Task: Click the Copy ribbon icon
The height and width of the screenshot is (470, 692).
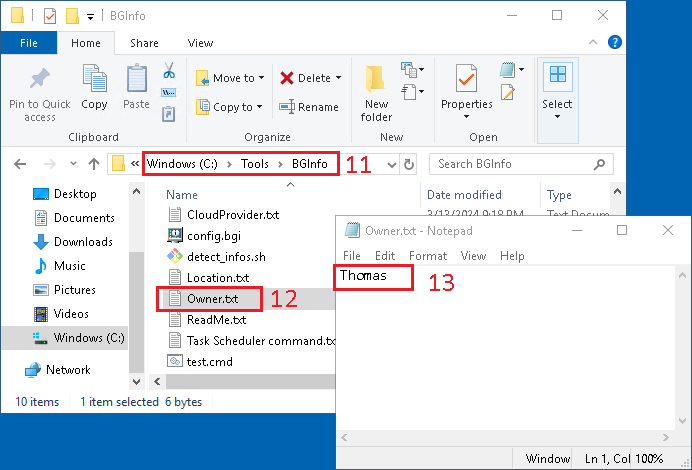Action: pos(94,78)
